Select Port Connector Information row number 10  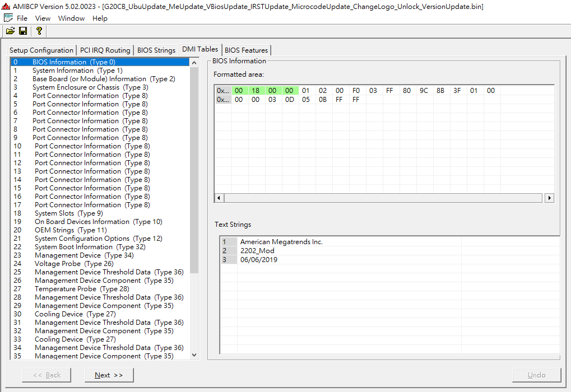click(x=100, y=146)
